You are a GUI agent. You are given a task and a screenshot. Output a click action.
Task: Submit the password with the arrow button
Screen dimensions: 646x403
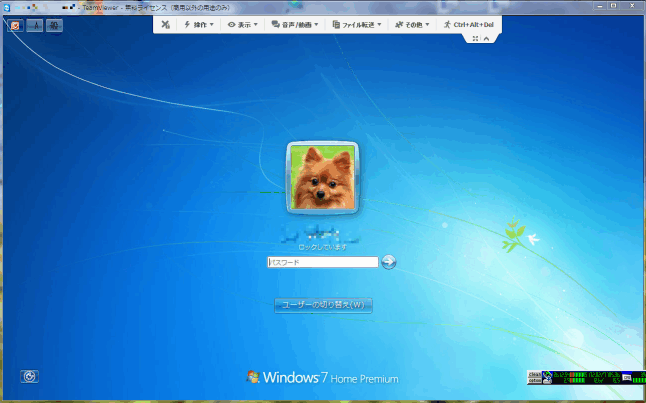click(x=389, y=262)
